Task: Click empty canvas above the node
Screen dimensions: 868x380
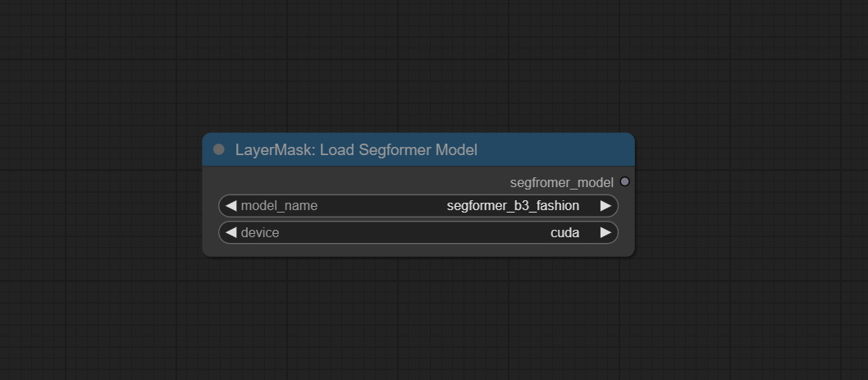Action: (x=418, y=66)
